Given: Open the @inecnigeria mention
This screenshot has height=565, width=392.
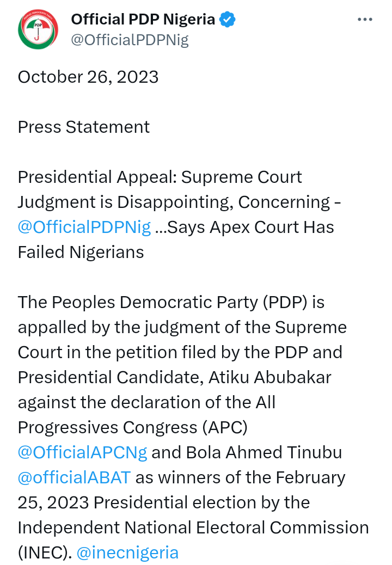Looking at the screenshot, I should [x=127, y=552].
